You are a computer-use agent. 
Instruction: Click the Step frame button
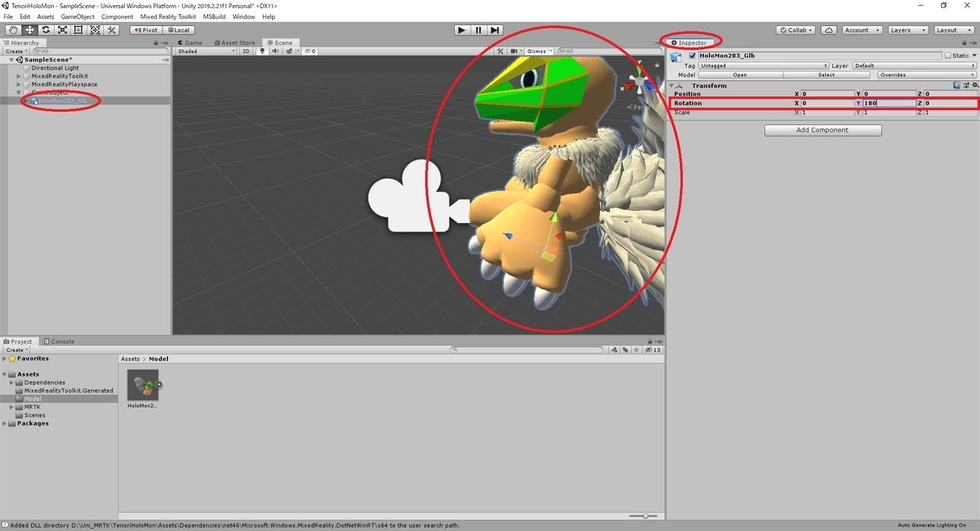495,30
